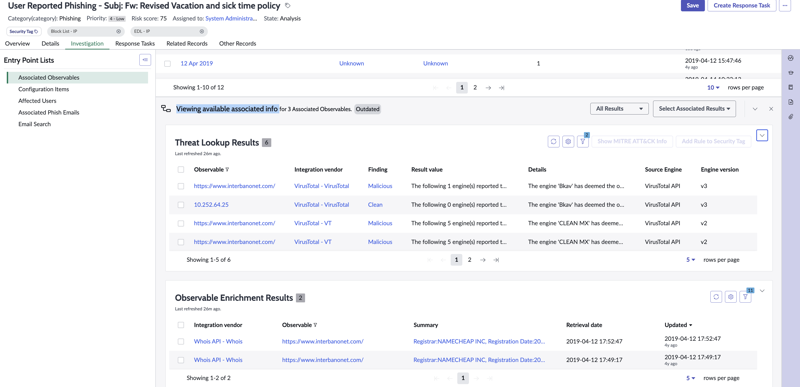Check the Whois row retrieved 17:49:17
The image size is (800, 387).
click(x=181, y=360)
